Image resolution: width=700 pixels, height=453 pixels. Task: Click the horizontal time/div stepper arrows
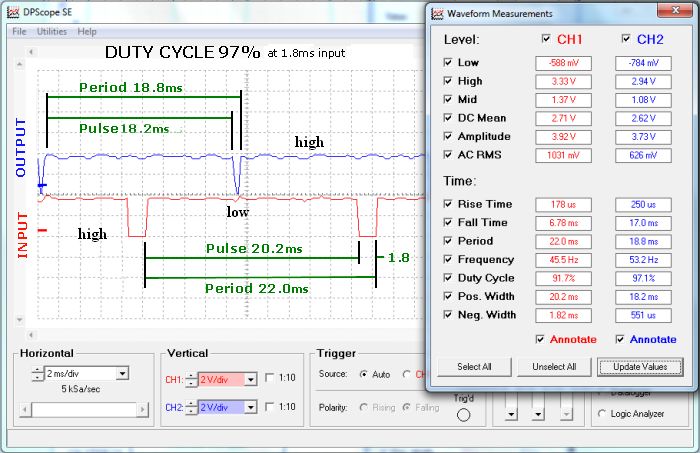click(38, 374)
